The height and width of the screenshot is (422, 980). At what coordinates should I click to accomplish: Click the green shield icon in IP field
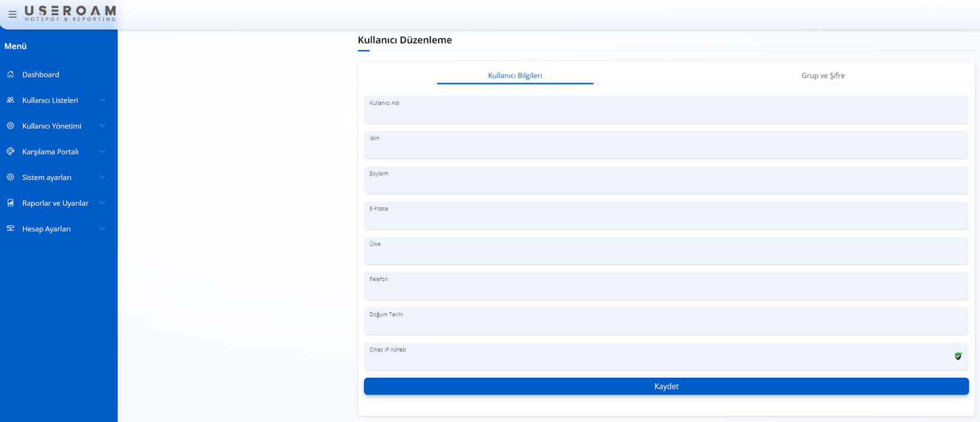click(958, 356)
